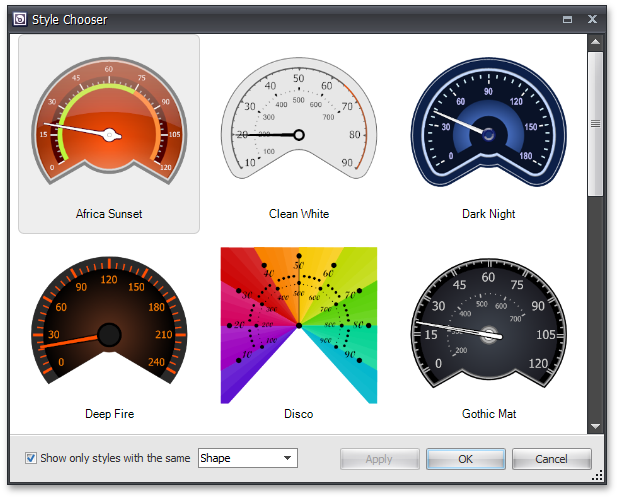Click the OK button
This screenshot has height=500, width=620.
[465, 459]
